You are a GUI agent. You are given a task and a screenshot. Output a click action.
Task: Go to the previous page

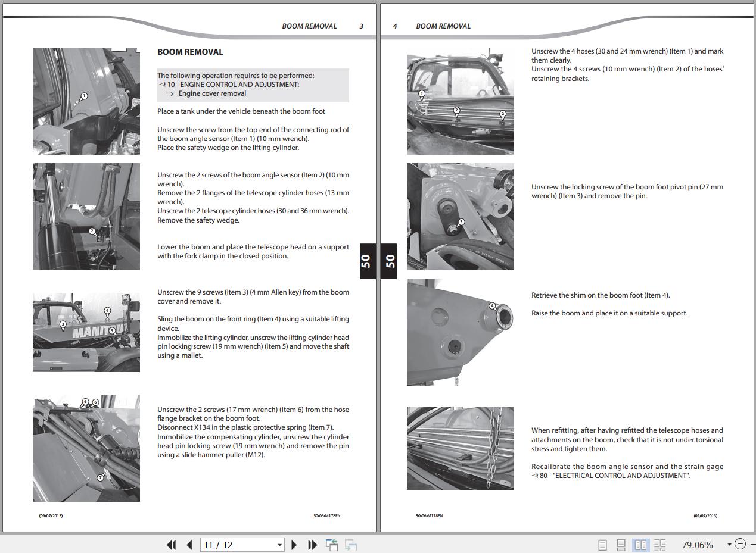pyautogui.click(x=189, y=545)
